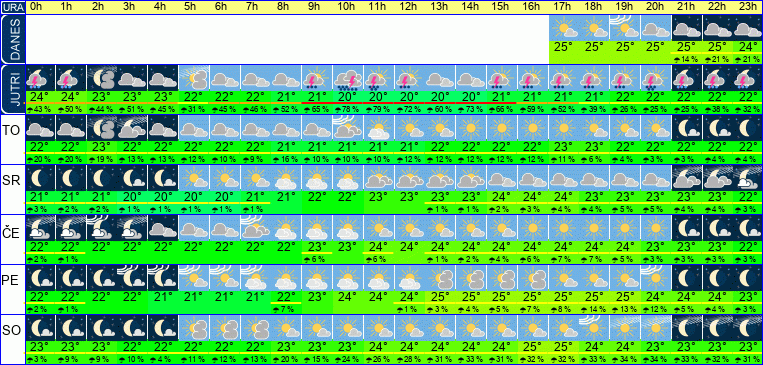The height and width of the screenshot is (365, 763).
Task: Click the URA header label
Action: coord(12,7)
